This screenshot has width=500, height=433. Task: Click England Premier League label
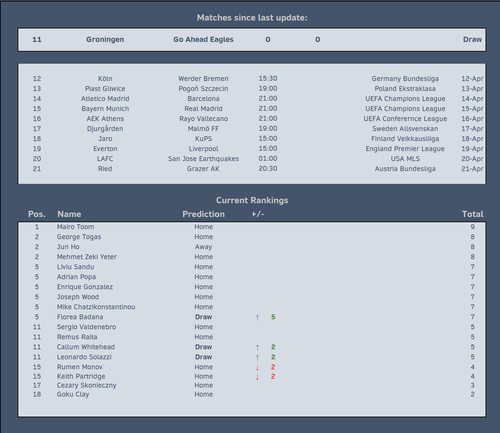pos(405,149)
